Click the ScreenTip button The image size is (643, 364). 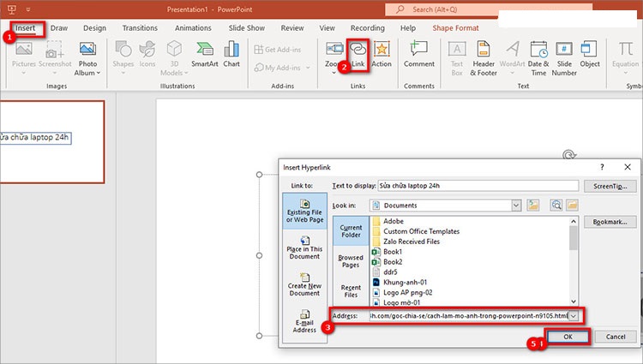click(x=610, y=187)
